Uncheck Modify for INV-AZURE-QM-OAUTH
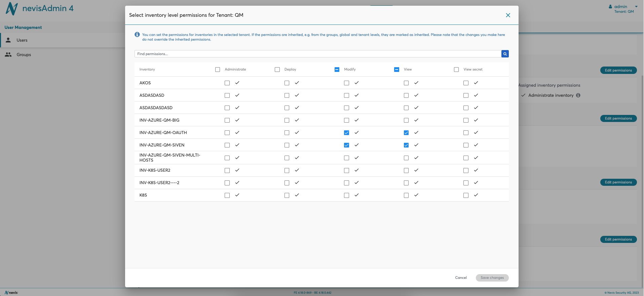 coord(346,133)
